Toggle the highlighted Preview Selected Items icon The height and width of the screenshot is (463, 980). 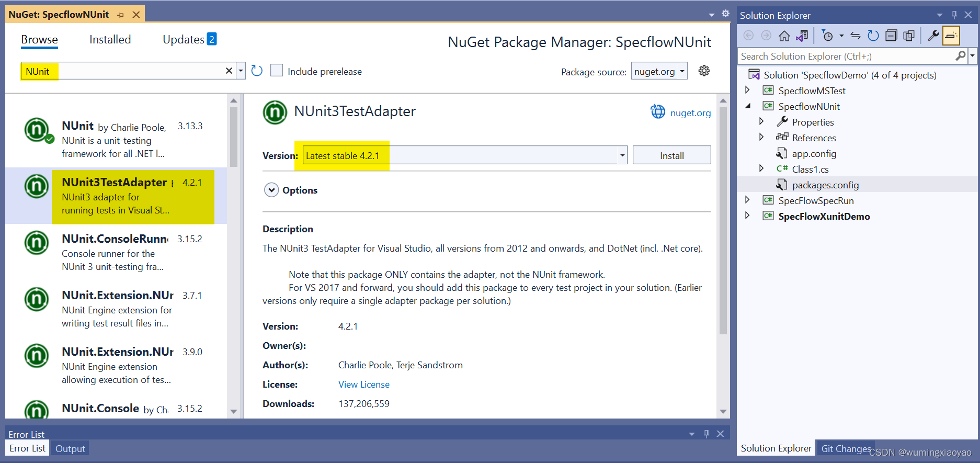click(x=951, y=36)
